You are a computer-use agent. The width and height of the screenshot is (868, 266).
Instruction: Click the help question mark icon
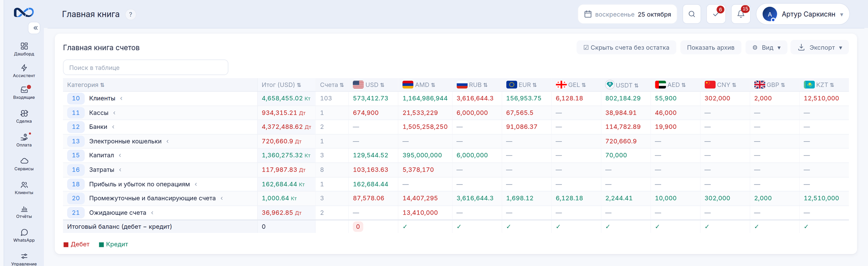coord(131,15)
